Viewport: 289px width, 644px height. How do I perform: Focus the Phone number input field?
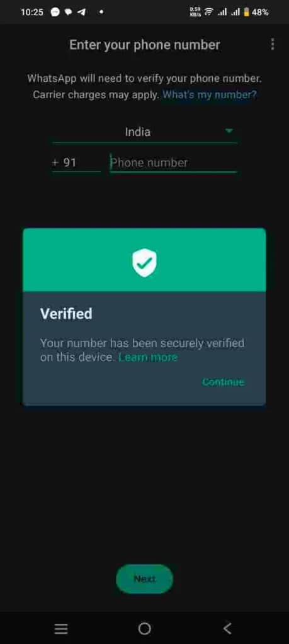173,163
